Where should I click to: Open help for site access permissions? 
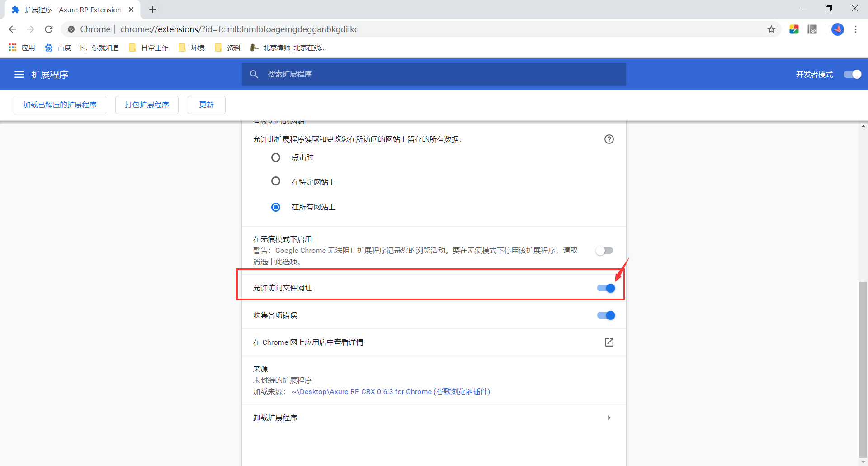click(609, 139)
